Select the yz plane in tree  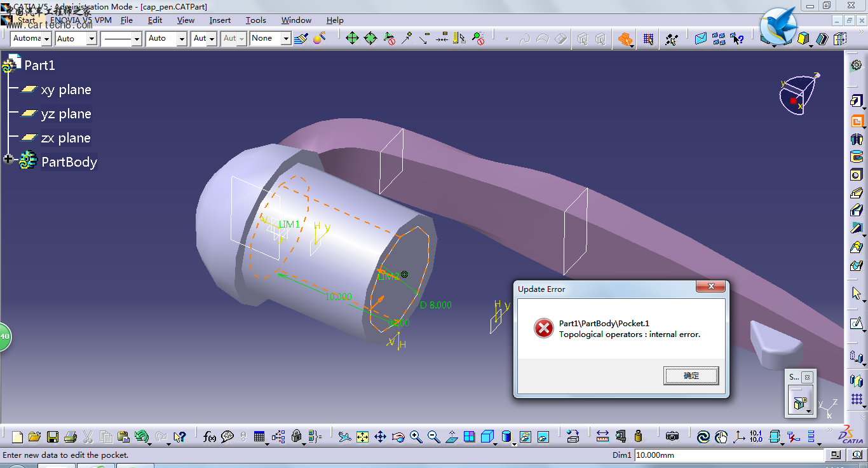point(65,114)
